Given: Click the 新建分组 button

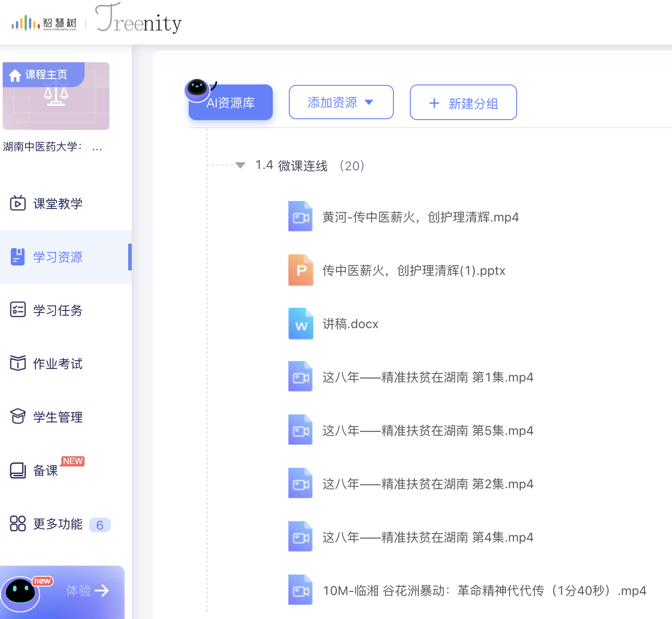Looking at the screenshot, I should point(463,103).
